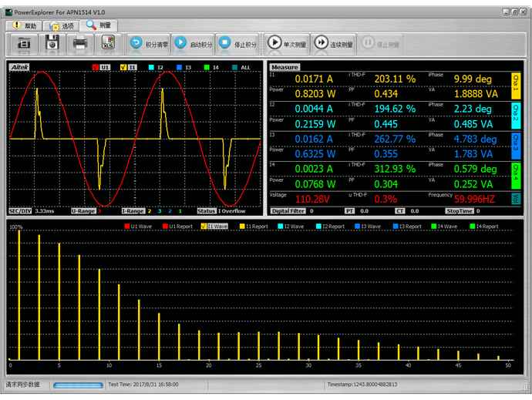Image resolution: width=532 pixels, height=400 pixels.
Task: Select the Cha 3 channel side tab
Action: click(x=517, y=144)
